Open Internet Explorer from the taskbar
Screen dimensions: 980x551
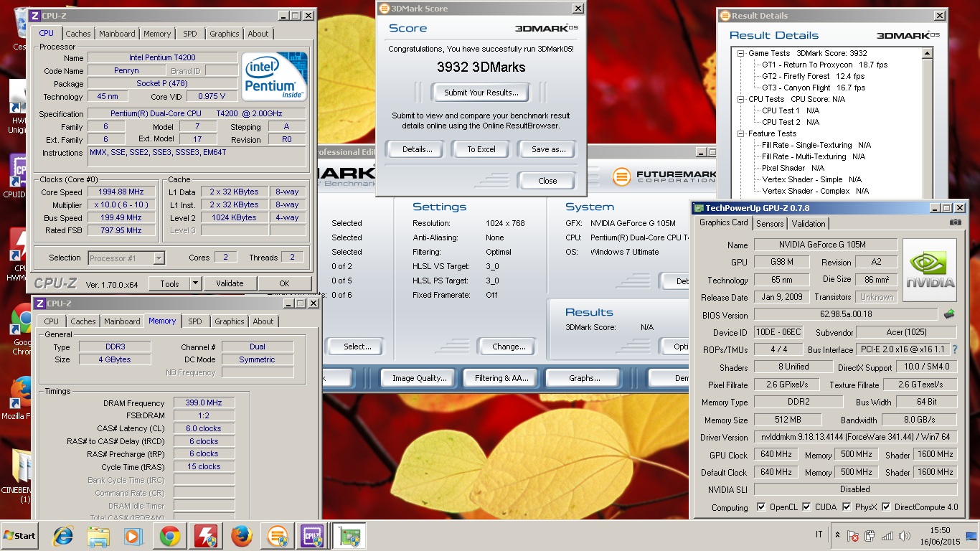pos(64,536)
